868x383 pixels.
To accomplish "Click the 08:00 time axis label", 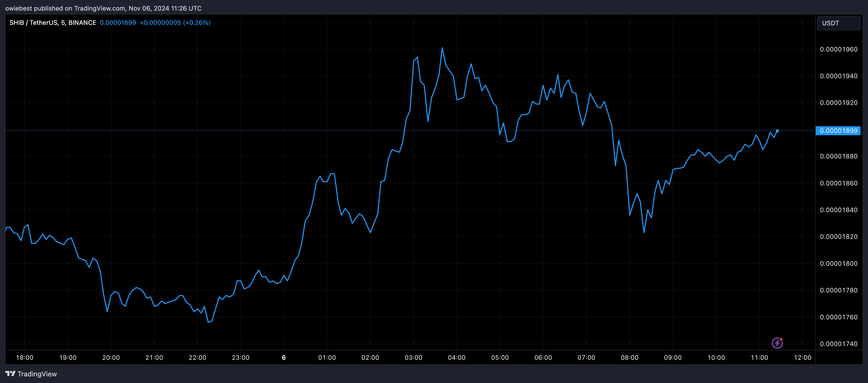I will coord(629,357).
